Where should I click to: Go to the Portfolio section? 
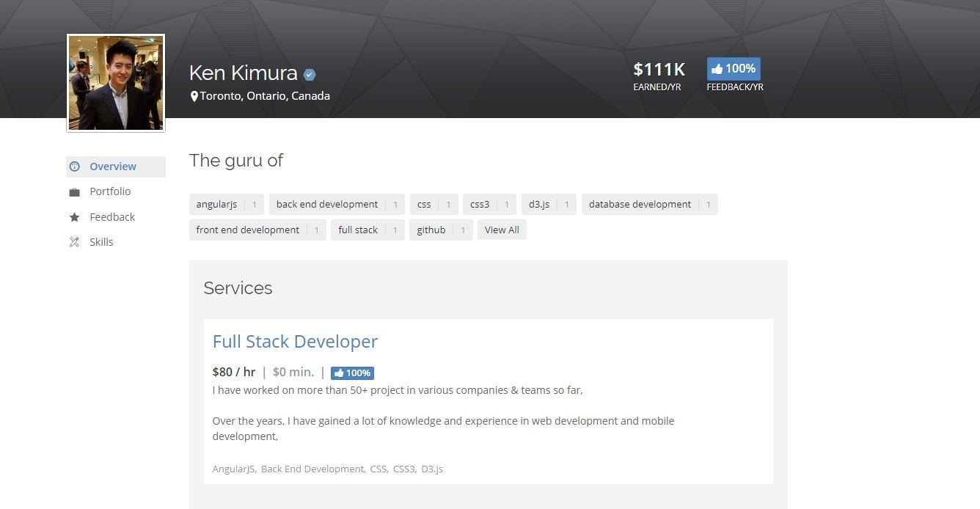[110, 191]
